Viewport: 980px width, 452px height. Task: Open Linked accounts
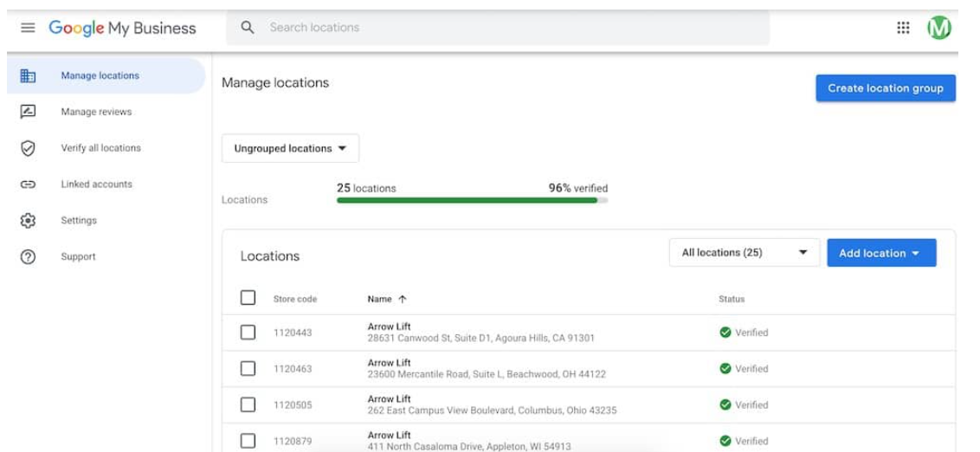click(x=96, y=184)
